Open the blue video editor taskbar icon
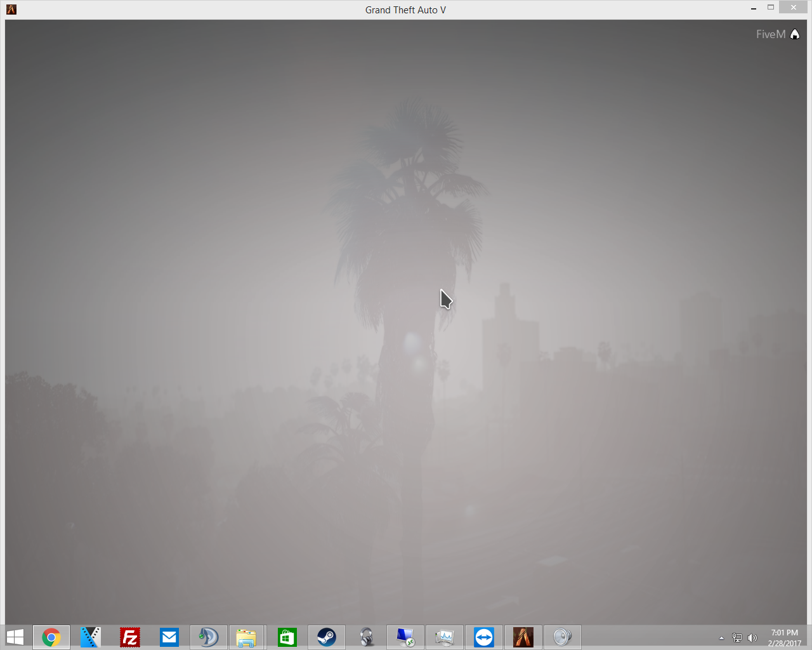Screen dimensions: 812x650 [91, 637]
